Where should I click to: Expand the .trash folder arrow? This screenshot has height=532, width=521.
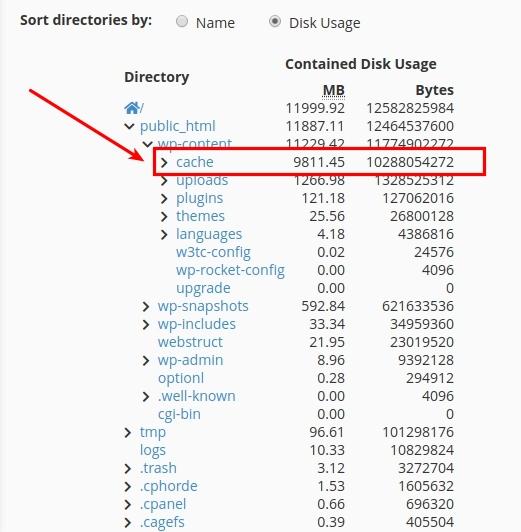(128, 469)
